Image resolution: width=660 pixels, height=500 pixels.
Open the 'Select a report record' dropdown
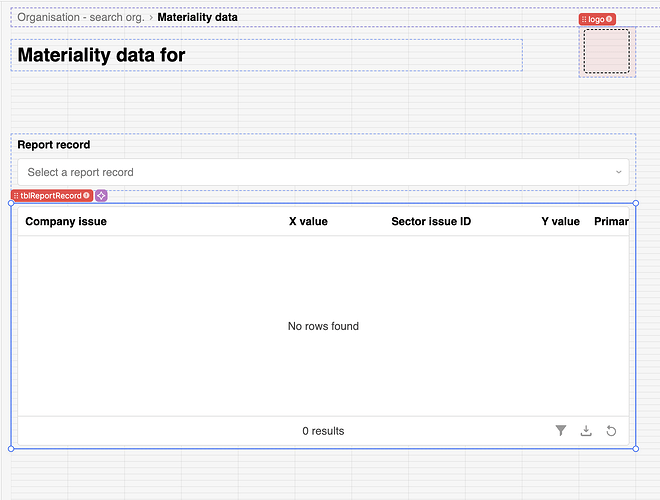(323, 172)
